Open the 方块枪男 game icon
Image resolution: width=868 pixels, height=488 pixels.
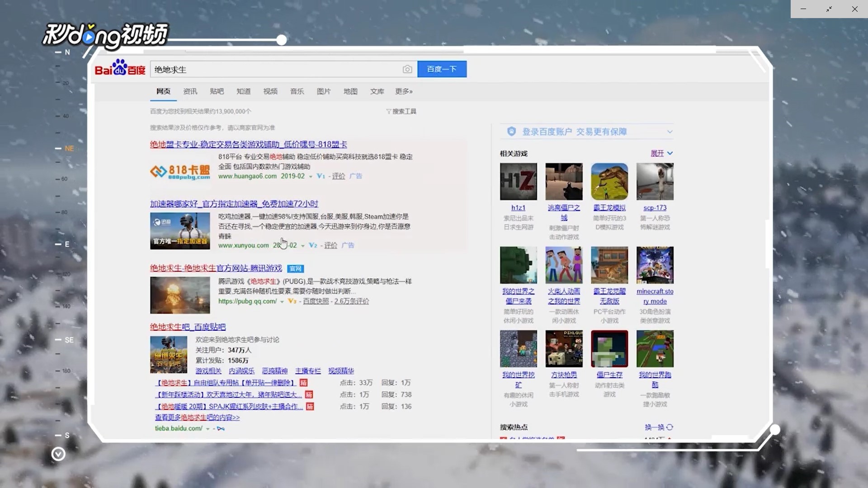(564, 349)
